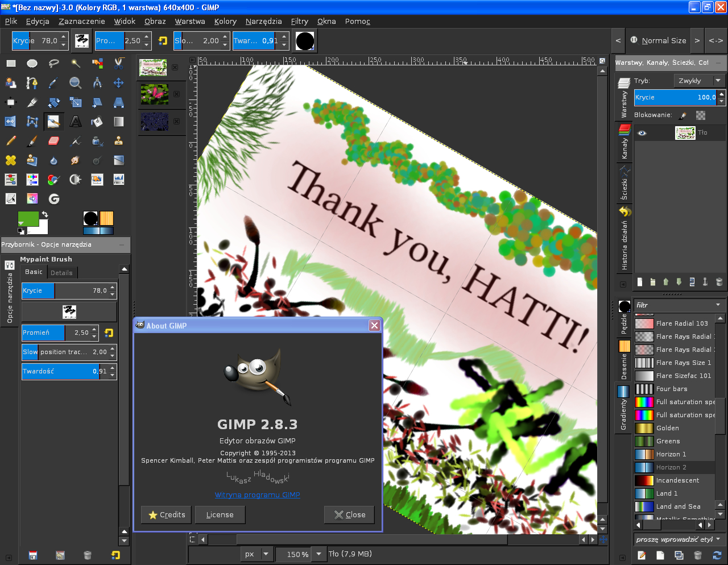Open the Plik menu

(x=11, y=21)
